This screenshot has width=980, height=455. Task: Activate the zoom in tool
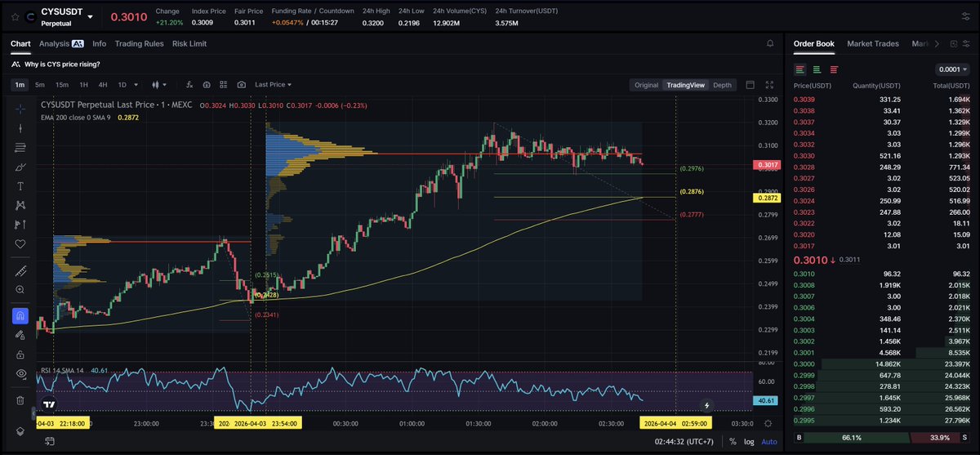(20, 289)
